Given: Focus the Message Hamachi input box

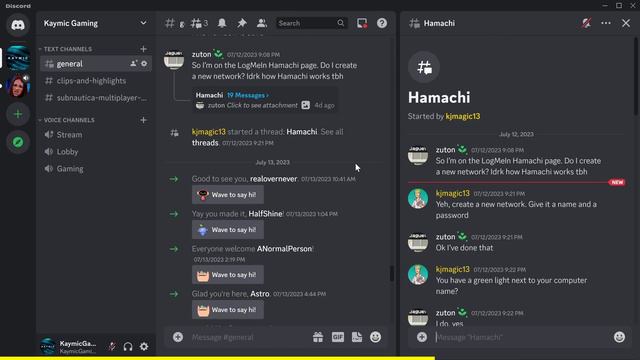Looking at the screenshot, I should 522,337.
